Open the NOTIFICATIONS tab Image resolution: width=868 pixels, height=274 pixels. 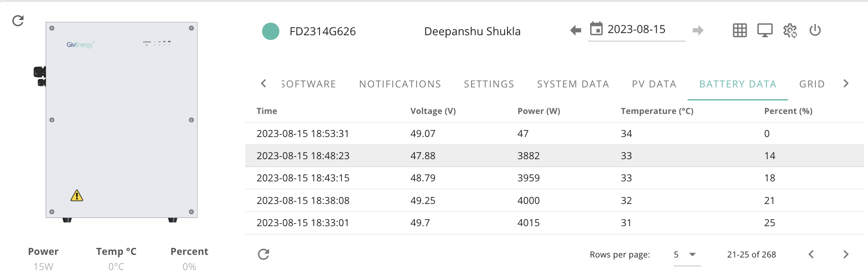pos(400,84)
